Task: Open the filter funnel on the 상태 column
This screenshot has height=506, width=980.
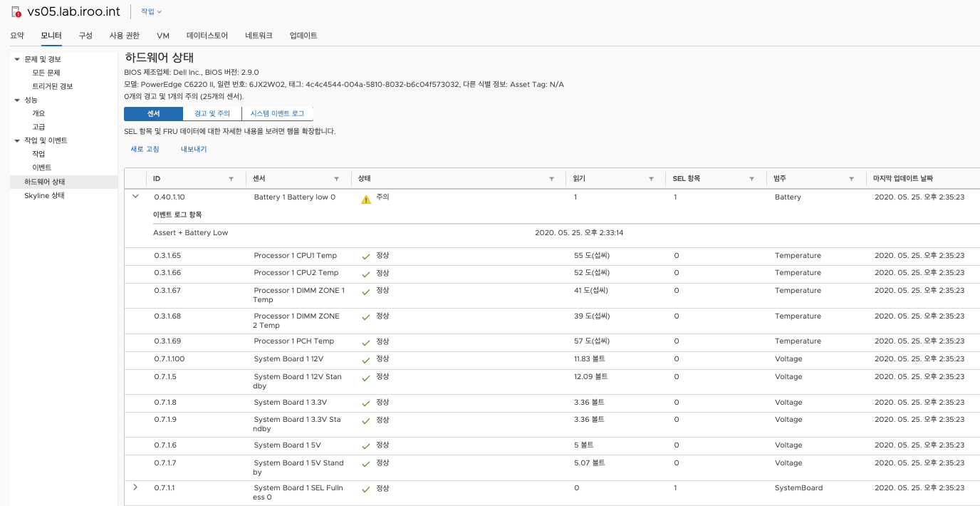Action: pos(552,179)
